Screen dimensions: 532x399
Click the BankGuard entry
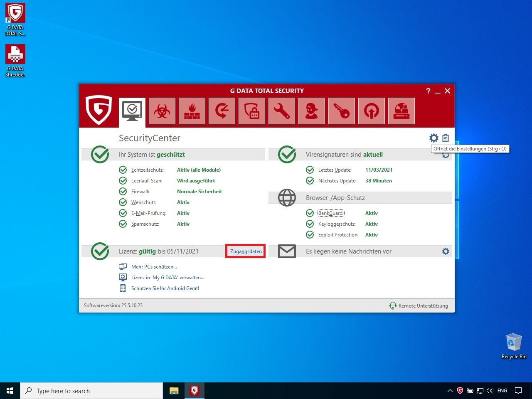(x=331, y=213)
